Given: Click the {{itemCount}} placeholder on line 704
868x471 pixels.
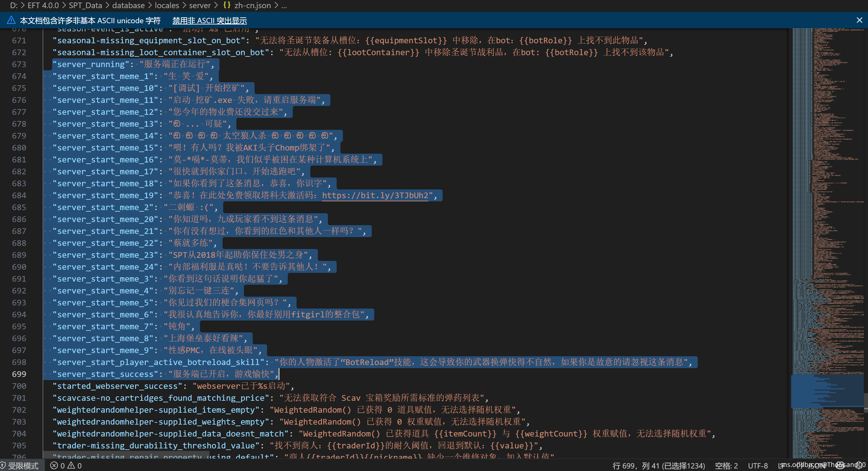Looking at the screenshot, I should coord(465,434).
